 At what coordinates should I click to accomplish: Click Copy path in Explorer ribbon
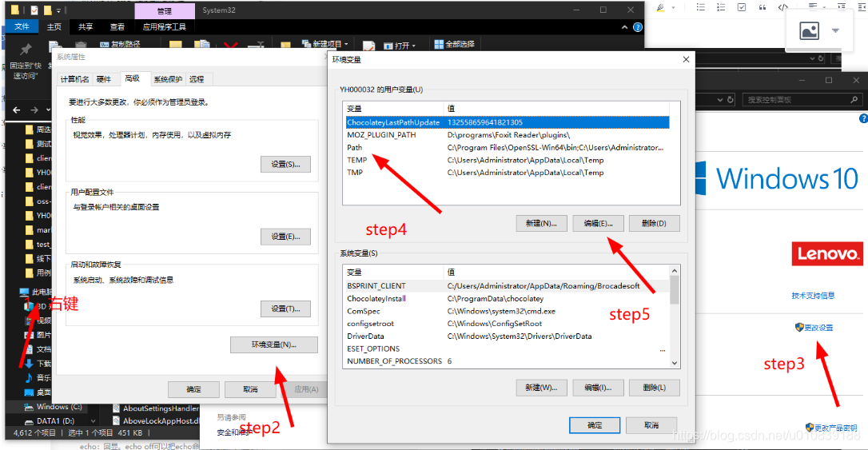tap(120, 44)
